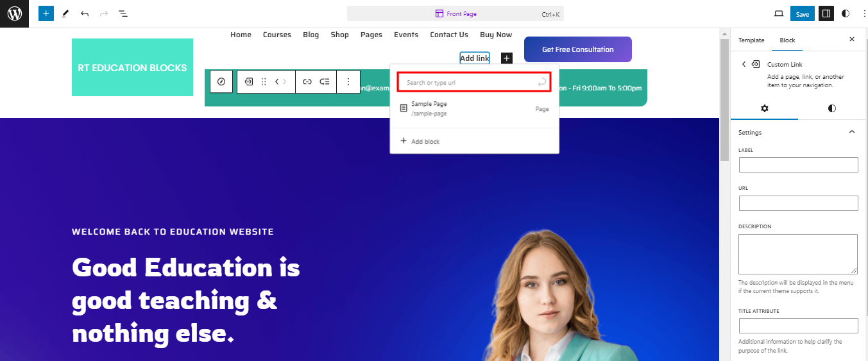Screen dimensions: 868x361
Task: Select the Sample Page suggestion
Action: pyautogui.click(x=474, y=108)
